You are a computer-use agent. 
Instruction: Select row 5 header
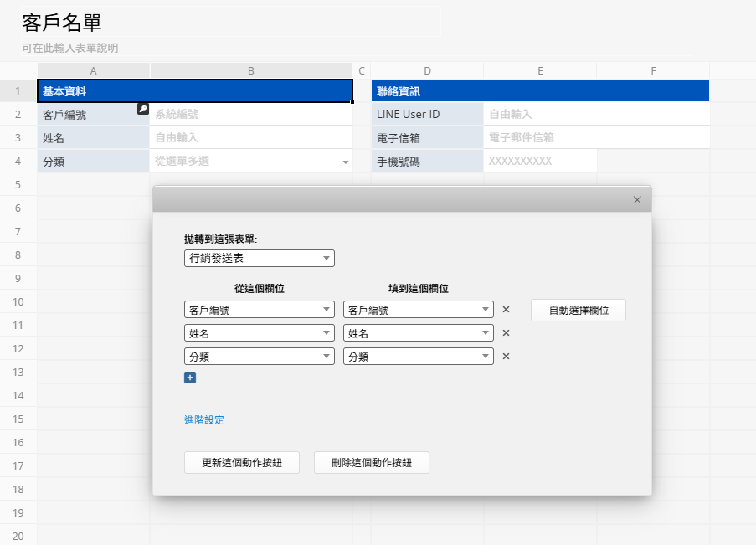coord(18,184)
